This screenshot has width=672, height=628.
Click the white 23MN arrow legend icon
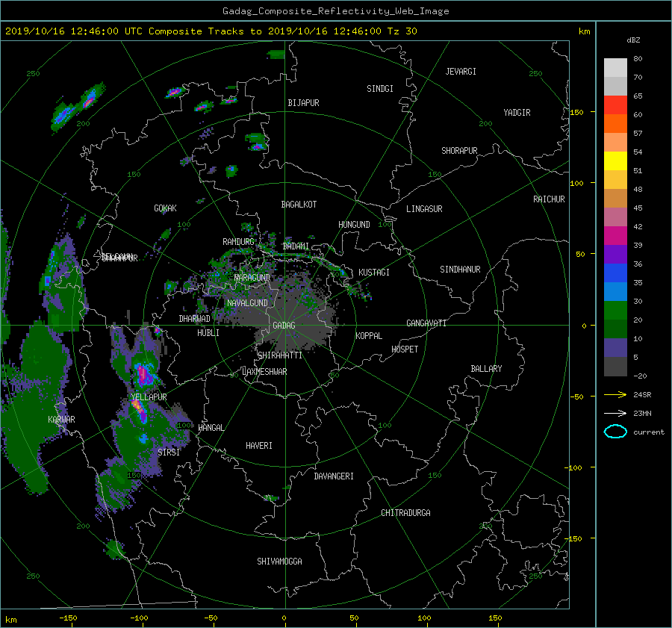[x=615, y=413]
